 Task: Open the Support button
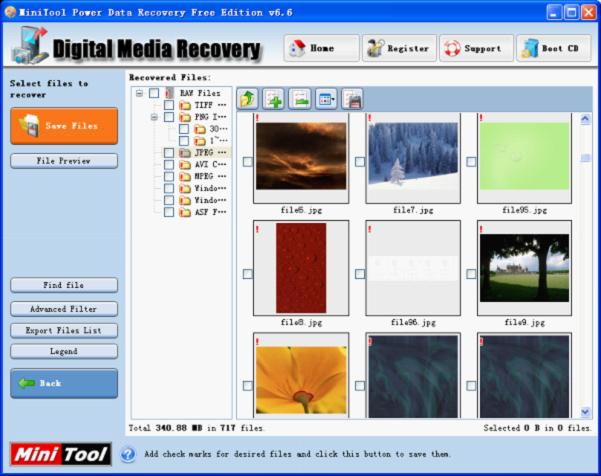pos(476,48)
